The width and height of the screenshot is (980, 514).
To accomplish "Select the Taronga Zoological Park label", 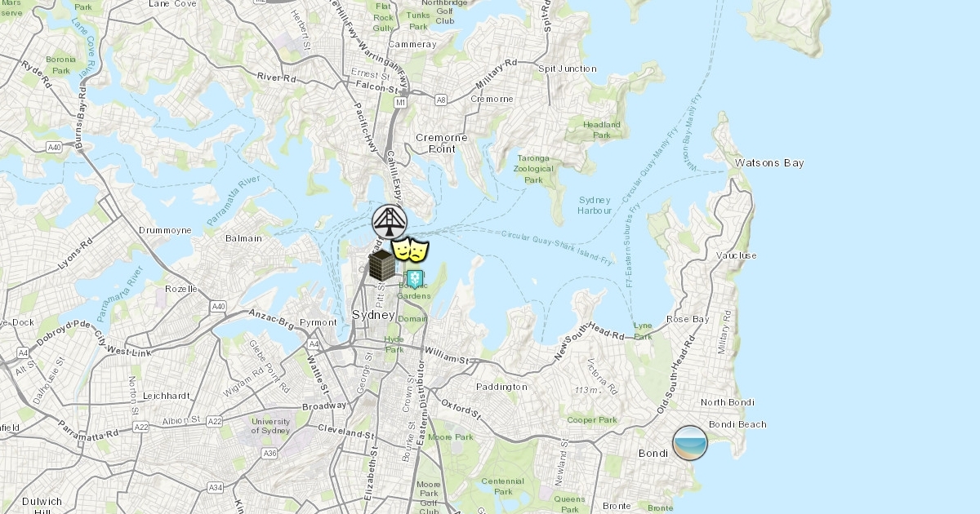I will click(x=533, y=169).
